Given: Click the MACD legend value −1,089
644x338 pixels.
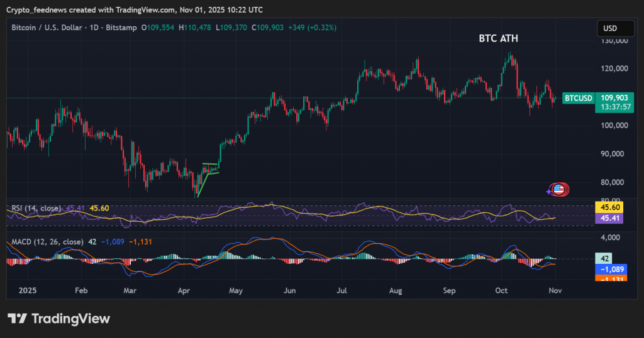Looking at the screenshot, I should pos(112,242).
